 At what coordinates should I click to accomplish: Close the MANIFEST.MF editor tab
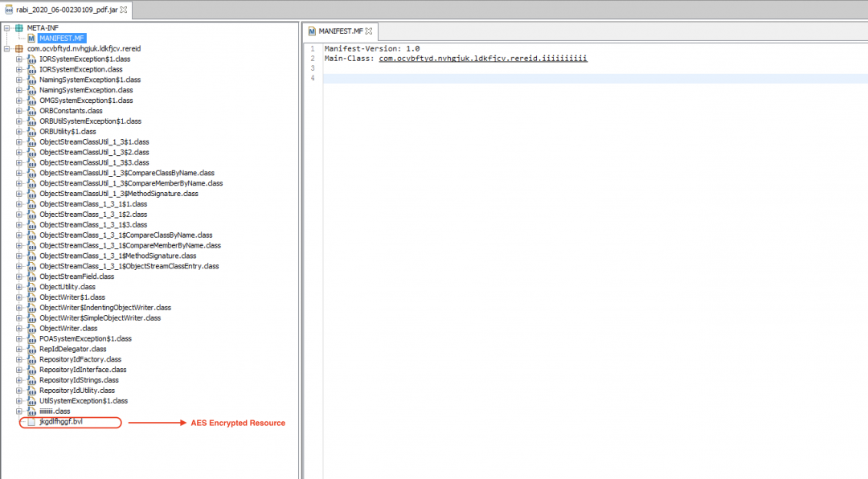pos(369,31)
